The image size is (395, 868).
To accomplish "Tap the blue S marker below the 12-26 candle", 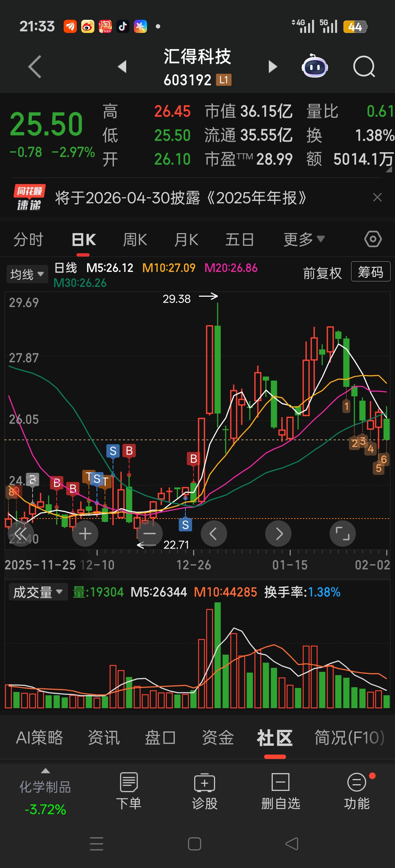I will point(185,525).
